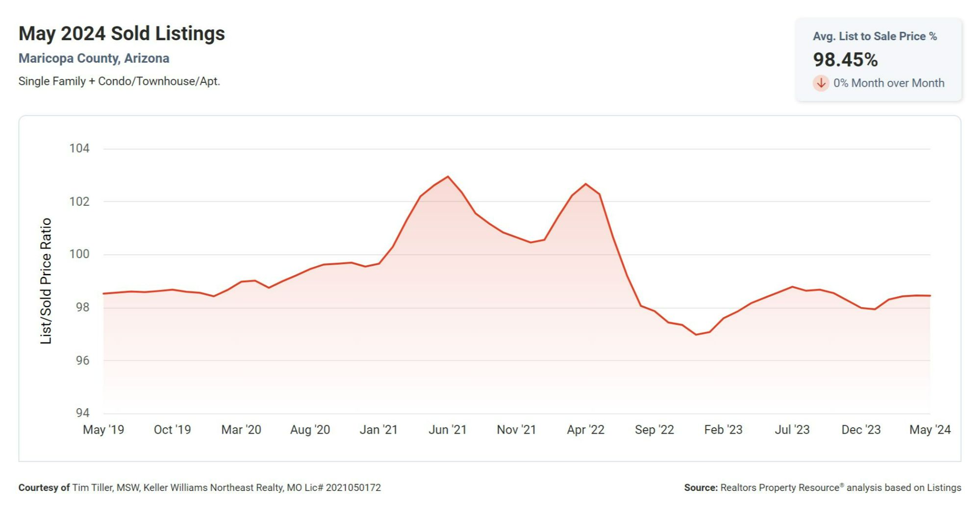Image resolution: width=980 pixels, height=514 pixels.
Task: Click the Apr '22 peak on the chart line
Action: [585, 184]
